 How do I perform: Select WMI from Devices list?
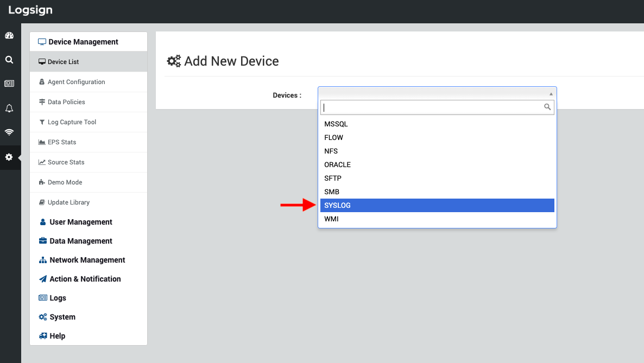click(x=437, y=219)
